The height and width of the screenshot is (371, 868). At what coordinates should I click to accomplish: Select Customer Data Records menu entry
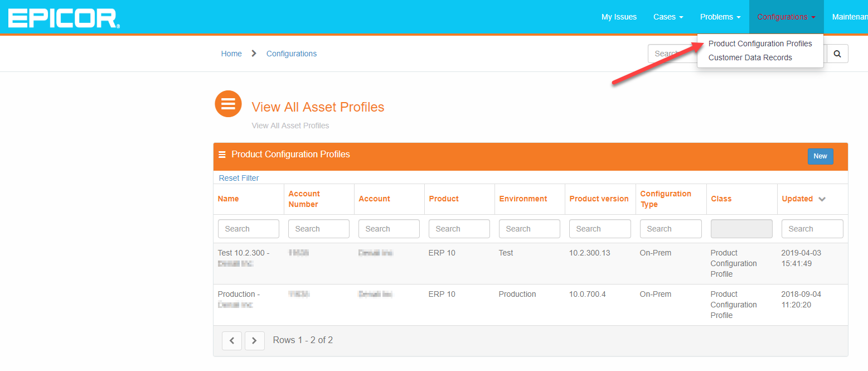tap(750, 57)
